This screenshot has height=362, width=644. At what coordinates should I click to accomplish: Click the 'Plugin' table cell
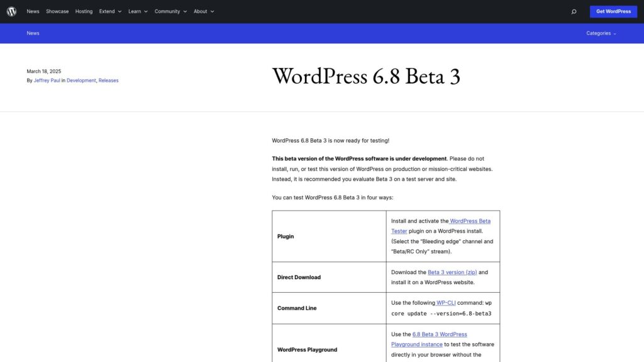pos(329,236)
